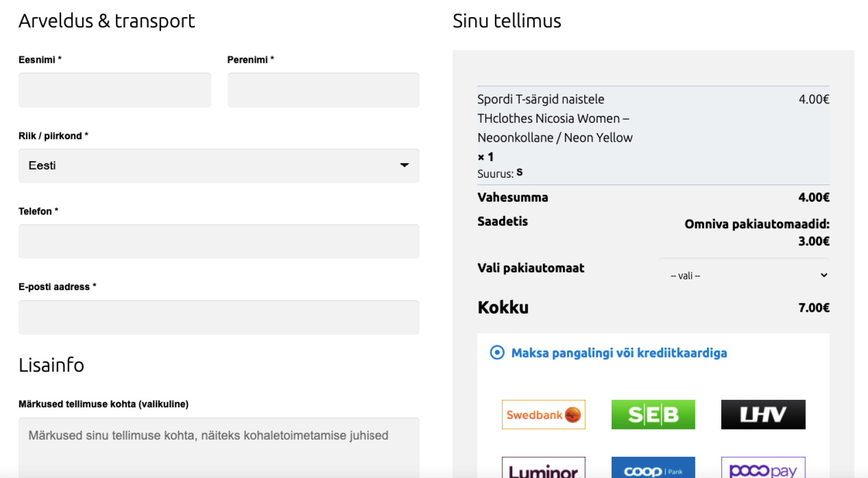
Task: Click the Telefon phone field
Action: [x=219, y=241]
